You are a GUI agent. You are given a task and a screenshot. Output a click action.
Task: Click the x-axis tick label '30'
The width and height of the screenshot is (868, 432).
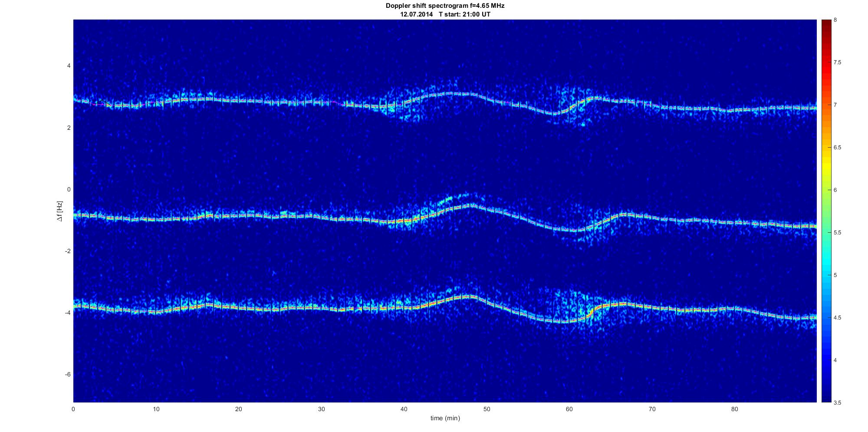click(x=321, y=409)
